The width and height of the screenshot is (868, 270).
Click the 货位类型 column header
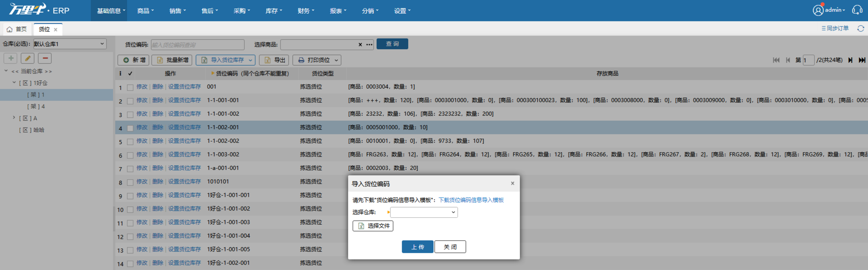point(322,73)
